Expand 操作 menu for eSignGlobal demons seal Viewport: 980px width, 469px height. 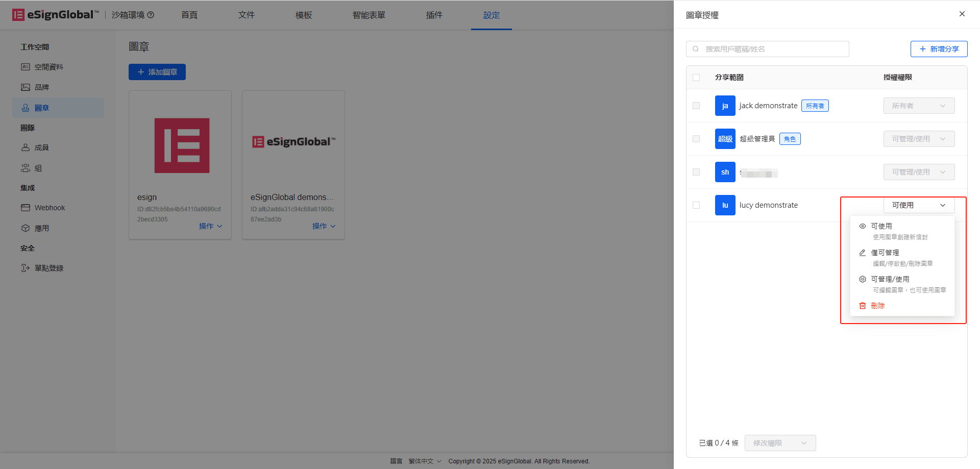coord(324,226)
